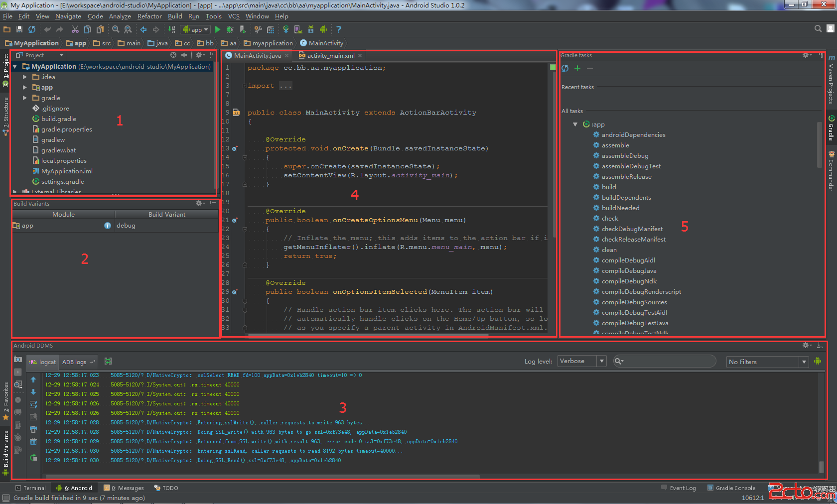Toggle the Maven Projects side panel
Image resolution: width=837 pixels, height=504 pixels.
point(831,80)
